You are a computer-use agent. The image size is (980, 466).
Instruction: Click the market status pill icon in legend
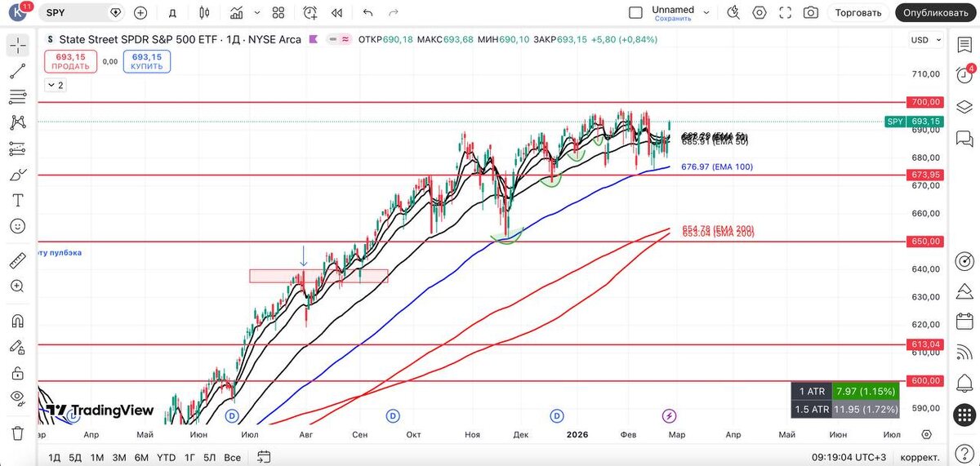tap(339, 39)
